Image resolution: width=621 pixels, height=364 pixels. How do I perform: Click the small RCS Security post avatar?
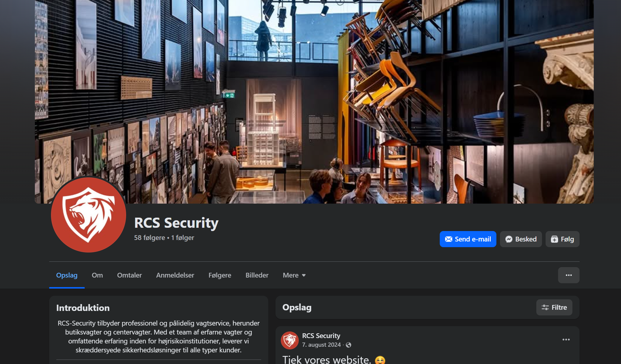click(x=289, y=340)
